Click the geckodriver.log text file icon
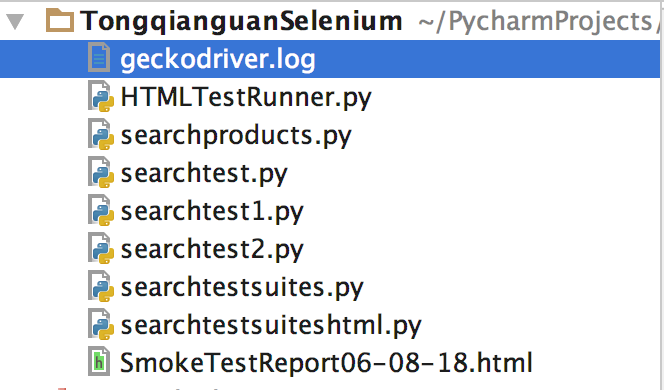 (99, 58)
